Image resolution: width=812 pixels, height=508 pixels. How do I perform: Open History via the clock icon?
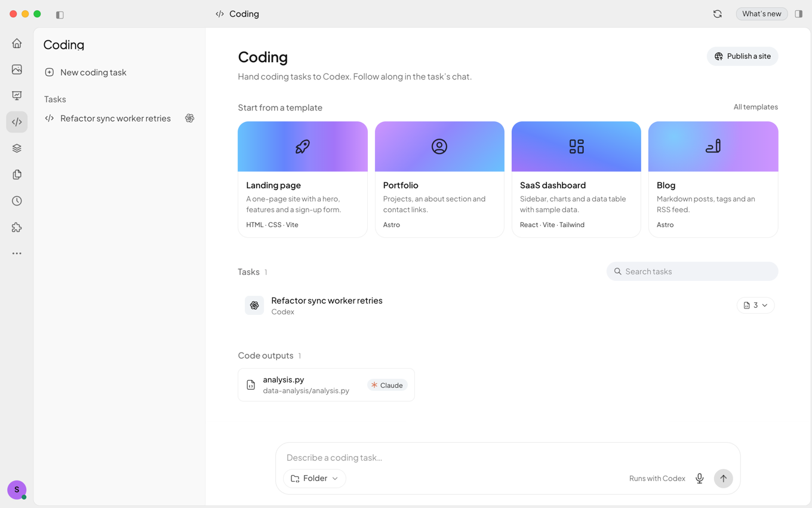[17, 201]
